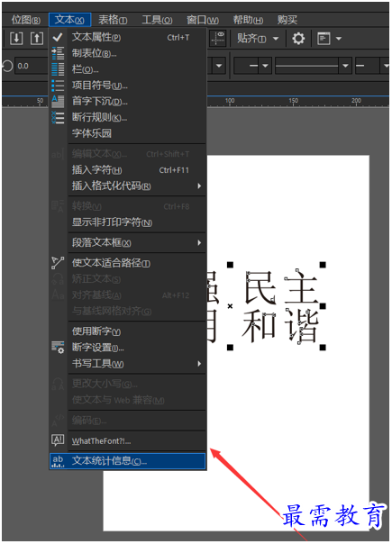Click the guideline crosshair toolbar icon

point(219,38)
